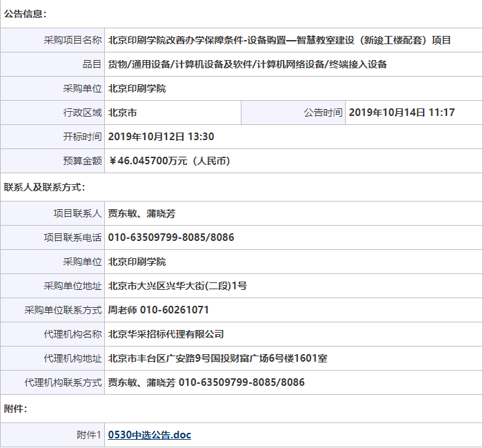Click the bid opening time 2019年10月12日 13:30
This screenshot has width=483, height=448.
tap(161, 137)
